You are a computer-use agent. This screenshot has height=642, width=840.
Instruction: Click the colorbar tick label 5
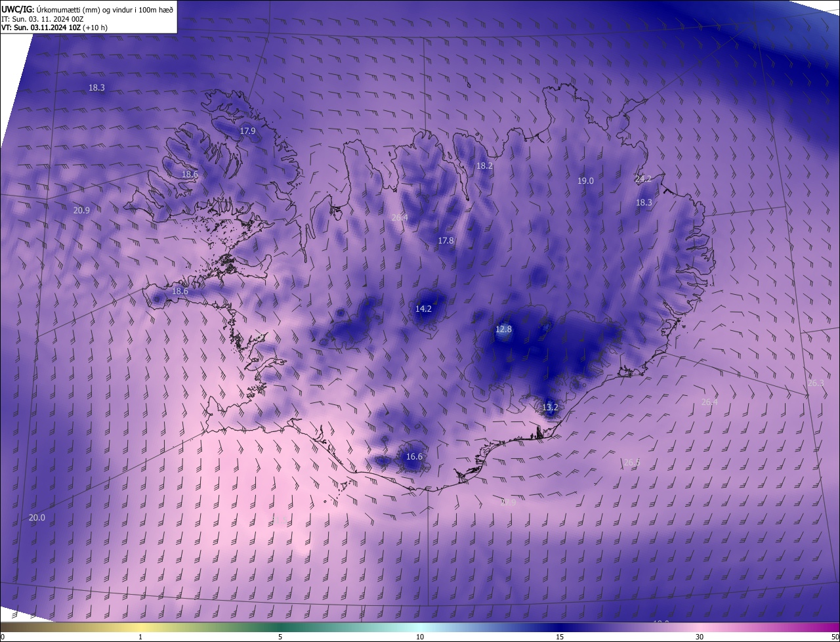(x=280, y=637)
